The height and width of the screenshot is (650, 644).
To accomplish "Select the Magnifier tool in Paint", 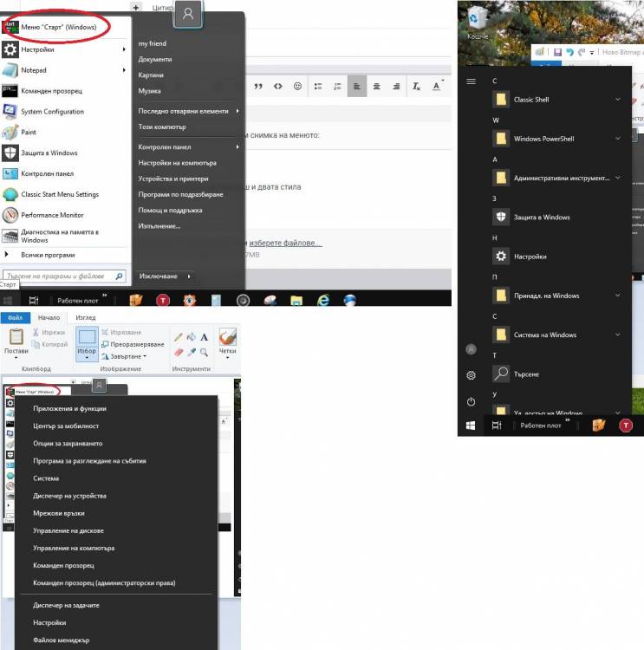I will pyautogui.click(x=204, y=353).
